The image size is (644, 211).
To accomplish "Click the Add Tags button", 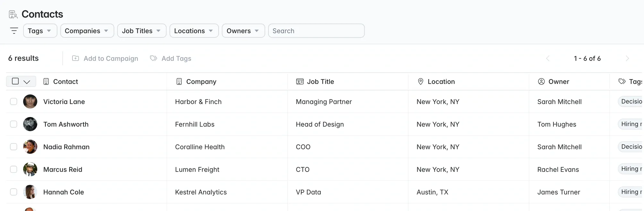I will tap(171, 59).
